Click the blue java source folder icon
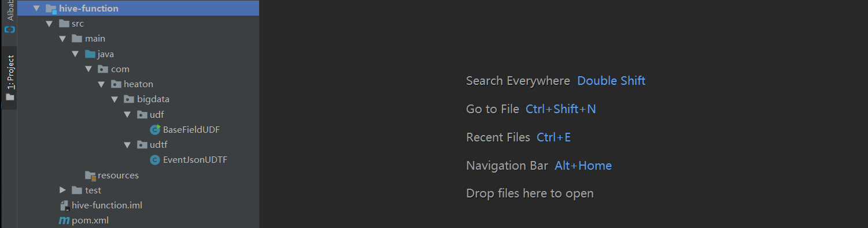Viewport: 868px width, 228px height. click(90, 54)
